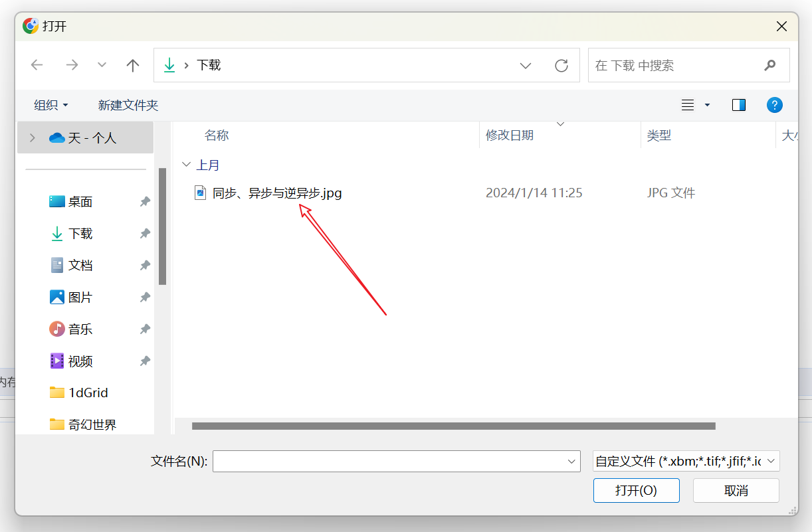This screenshot has width=812, height=532.
Task: Toggle the preview pane
Action: click(739, 105)
